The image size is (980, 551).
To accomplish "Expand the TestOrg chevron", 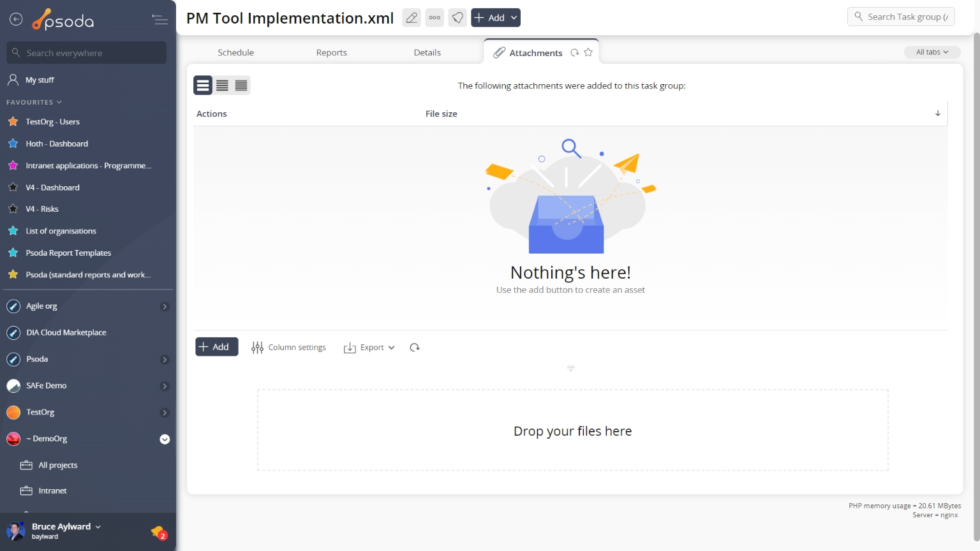I will (165, 413).
